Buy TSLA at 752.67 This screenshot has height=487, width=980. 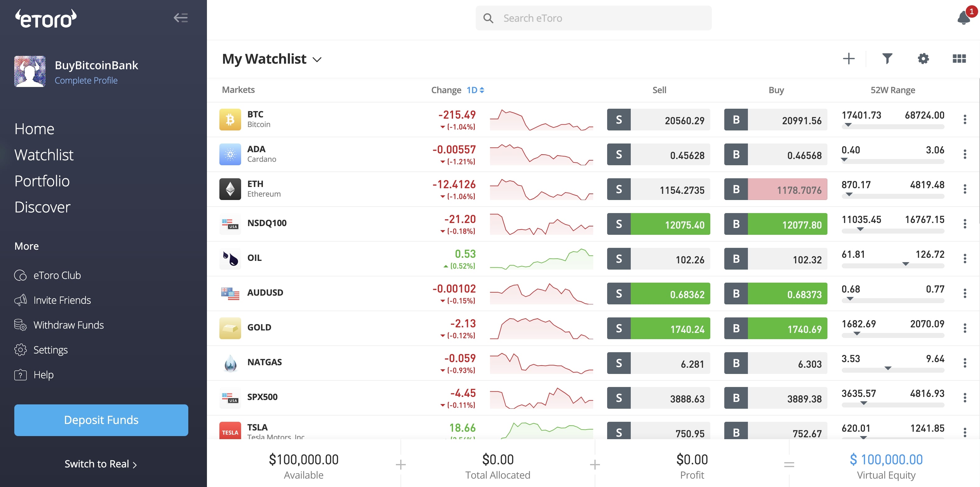tap(776, 431)
